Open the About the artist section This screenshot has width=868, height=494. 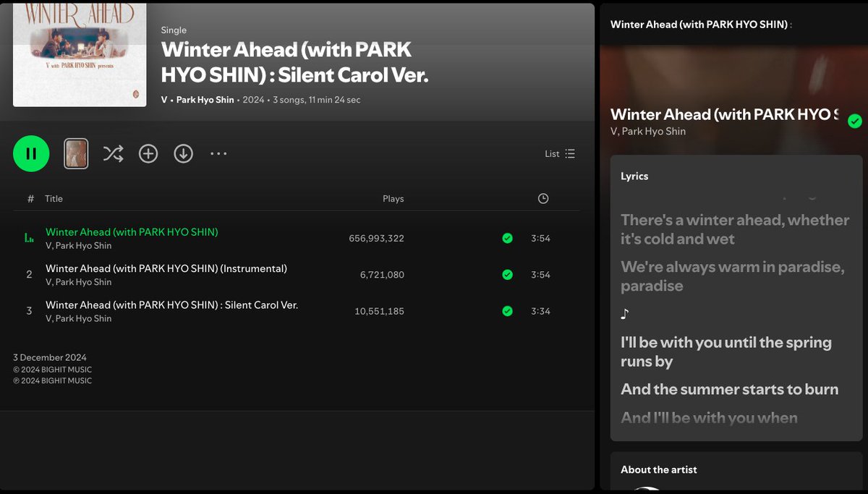pyautogui.click(x=659, y=469)
